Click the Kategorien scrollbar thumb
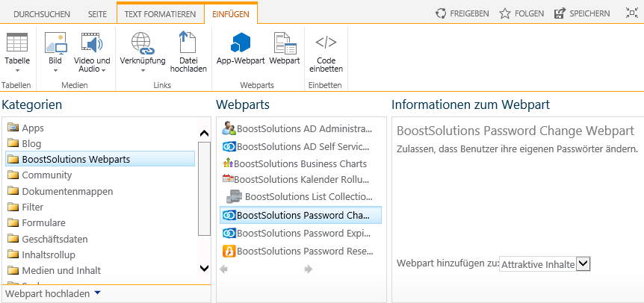 204,189
